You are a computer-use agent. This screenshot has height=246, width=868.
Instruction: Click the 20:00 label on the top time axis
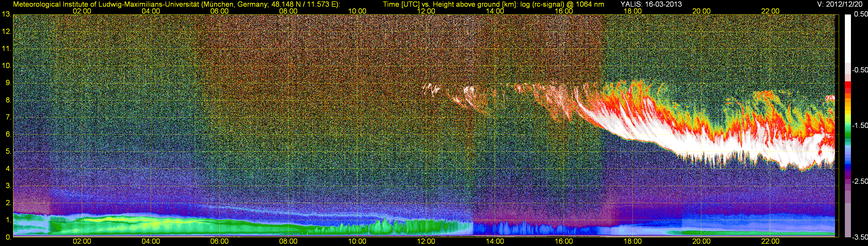point(702,11)
